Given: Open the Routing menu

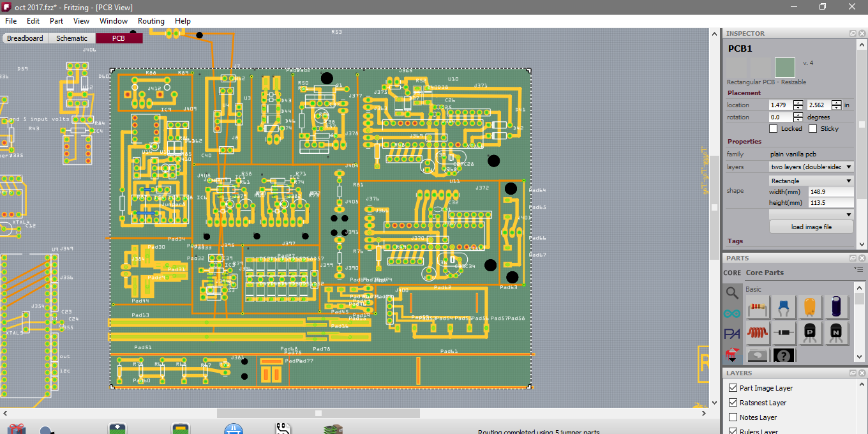Looking at the screenshot, I should pyautogui.click(x=151, y=21).
